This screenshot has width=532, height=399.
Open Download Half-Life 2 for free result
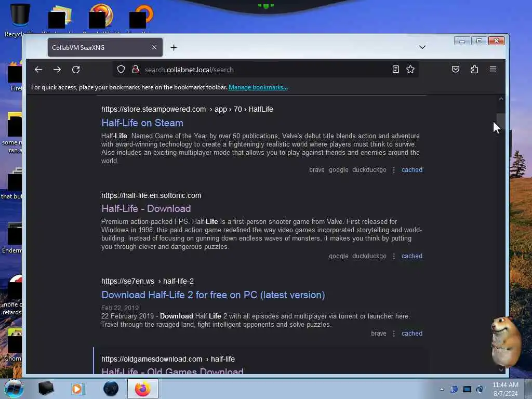[213, 295]
